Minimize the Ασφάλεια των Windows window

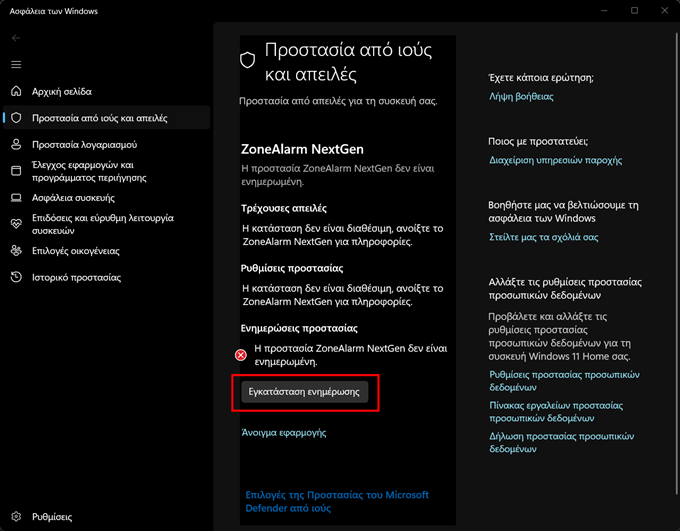point(605,10)
